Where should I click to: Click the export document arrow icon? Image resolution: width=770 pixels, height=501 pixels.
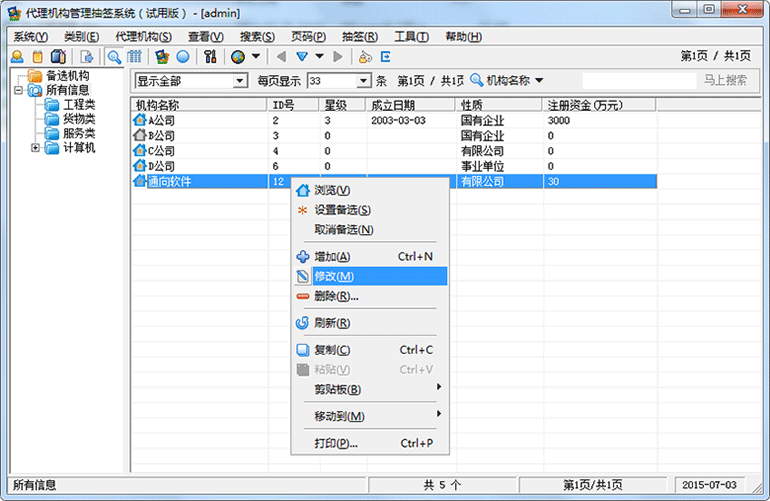pyautogui.click(x=87, y=57)
